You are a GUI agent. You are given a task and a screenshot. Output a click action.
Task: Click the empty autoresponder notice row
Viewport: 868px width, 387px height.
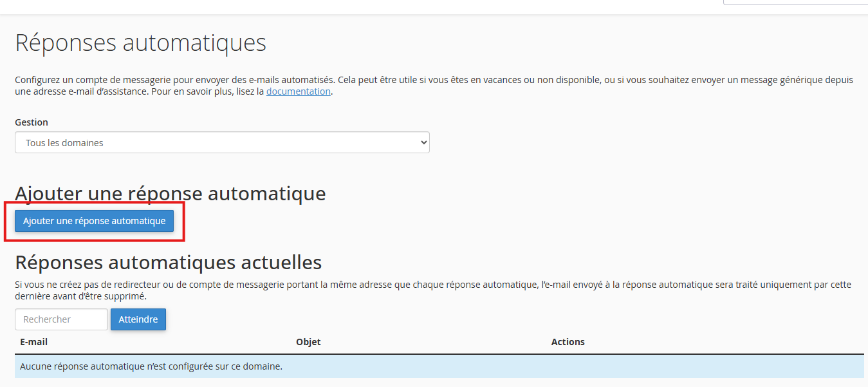pyautogui.click(x=439, y=366)
